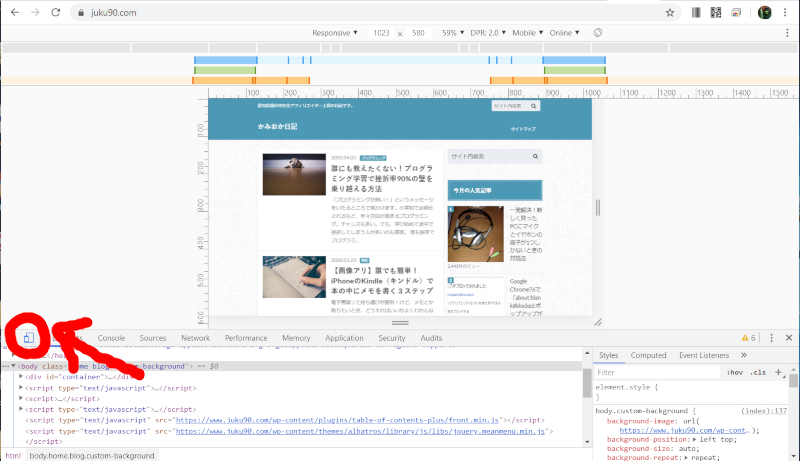This screenshot has height=461, width=800.
Task: Open the front.min.js script link
Action: click(337, 420)
